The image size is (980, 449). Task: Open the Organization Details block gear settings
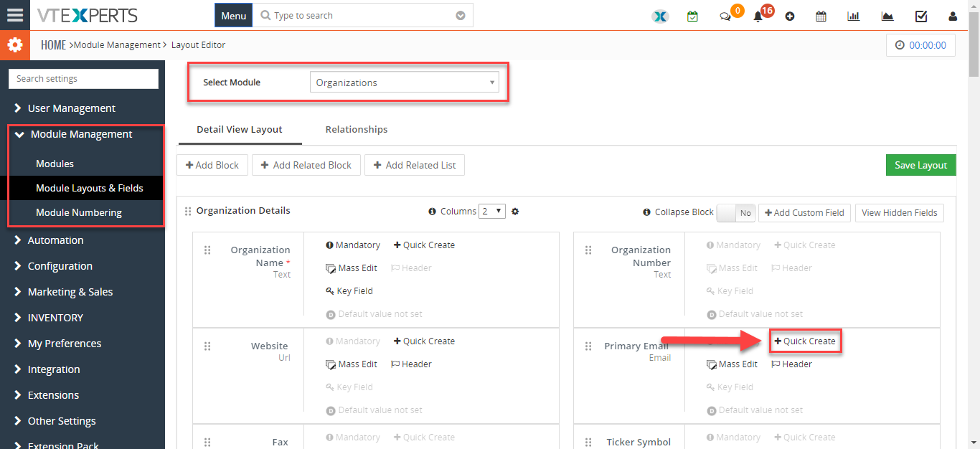515,212
